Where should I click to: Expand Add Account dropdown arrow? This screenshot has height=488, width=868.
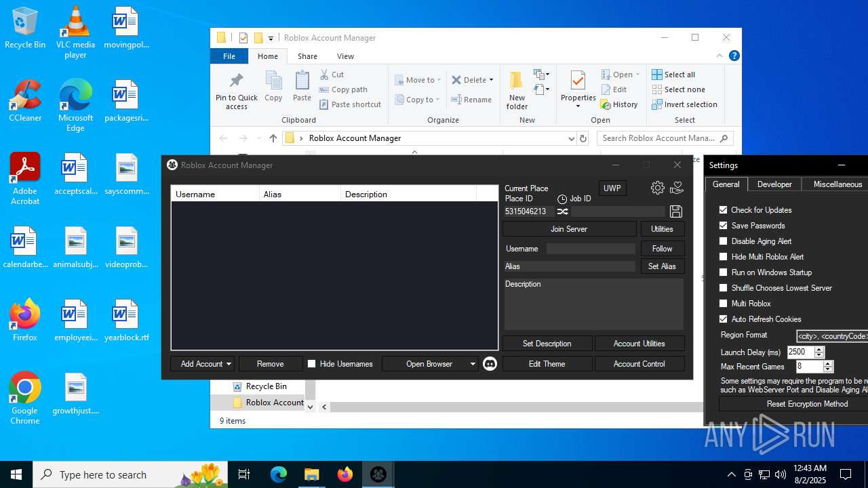coord(229,364)
